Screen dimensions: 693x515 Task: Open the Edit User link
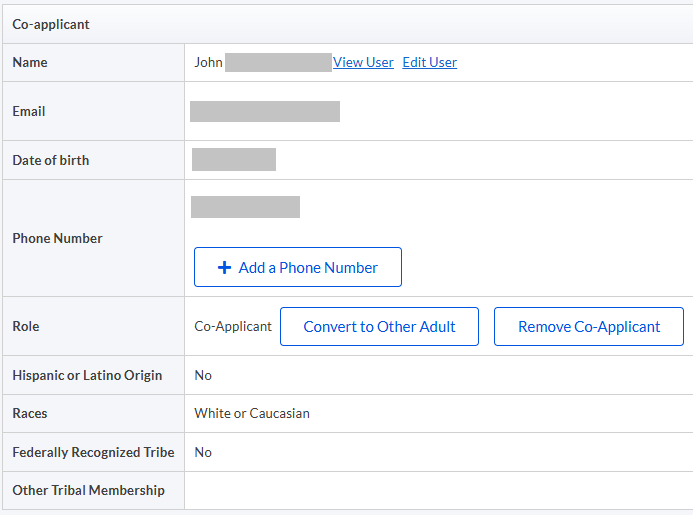tap(429, 62)
